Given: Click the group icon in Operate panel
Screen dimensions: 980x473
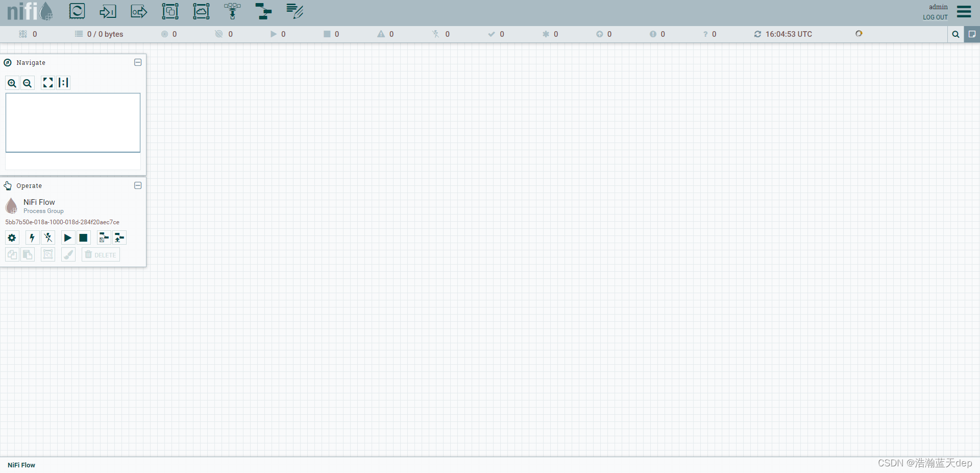Looking at the screenshot, I should 48,254.
